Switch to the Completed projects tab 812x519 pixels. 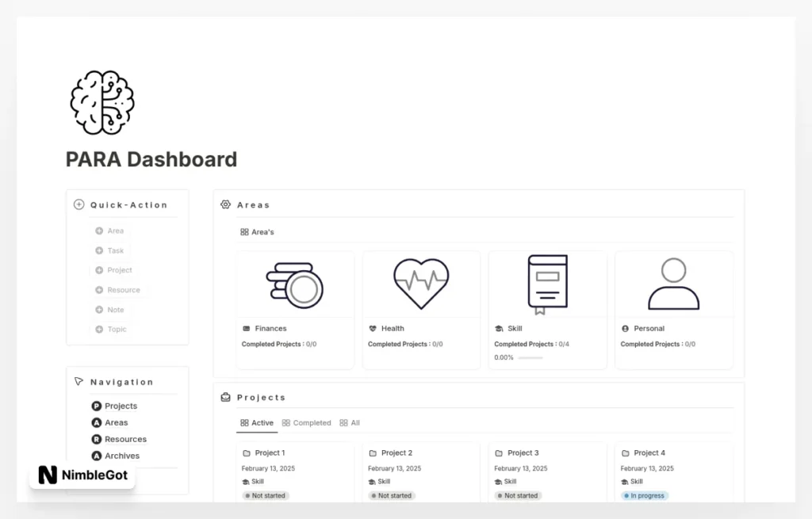point(307,422)
